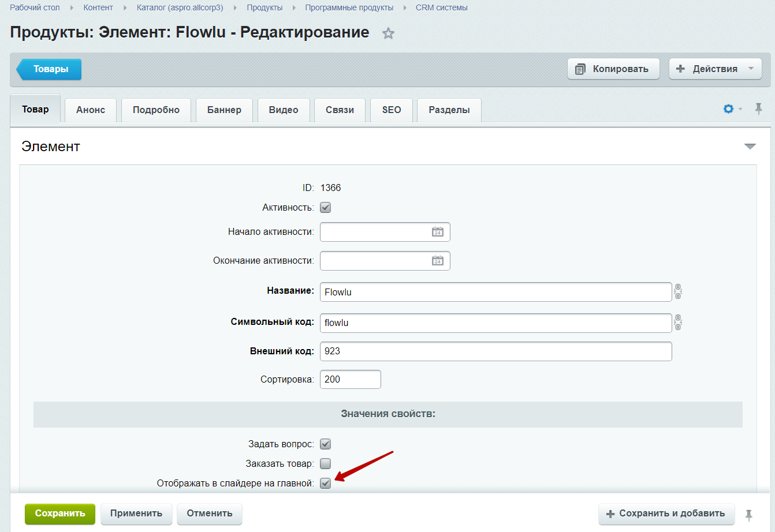
Task: Go back to Товары list
Action: pyautogui.click(x=49, y=69)
